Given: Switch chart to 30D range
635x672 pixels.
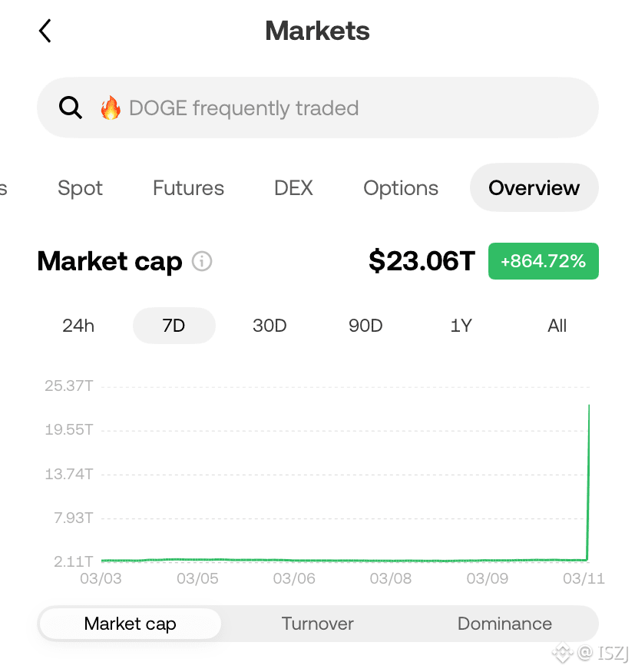Looking at the screenshot, I should (x=270, y=326).
